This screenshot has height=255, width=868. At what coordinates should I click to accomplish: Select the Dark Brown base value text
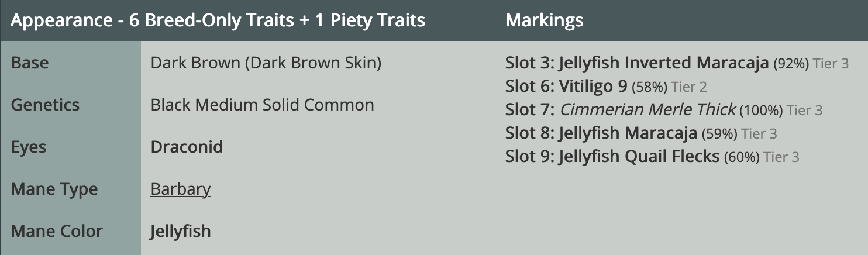click(x=266, y=63)
